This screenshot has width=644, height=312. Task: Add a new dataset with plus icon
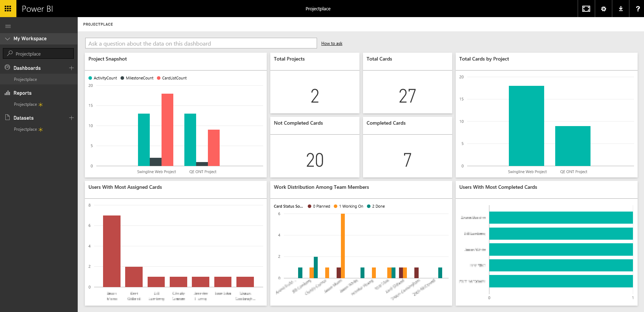tap(71, 118)
